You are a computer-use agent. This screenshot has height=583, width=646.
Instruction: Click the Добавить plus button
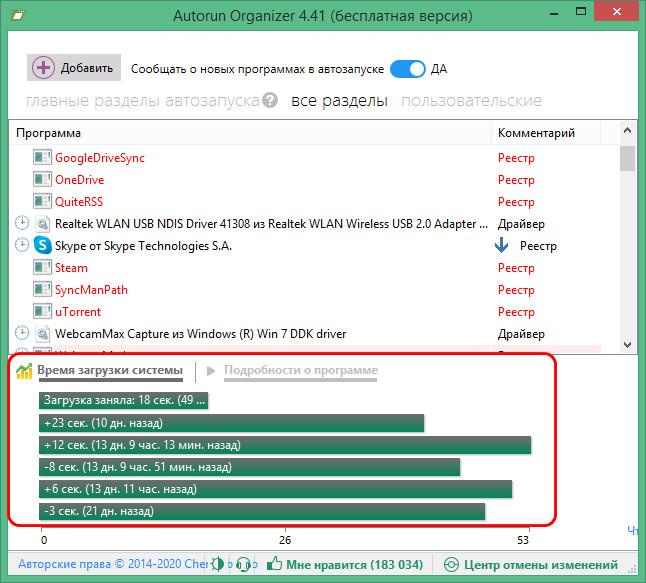(x=74, y=68)
